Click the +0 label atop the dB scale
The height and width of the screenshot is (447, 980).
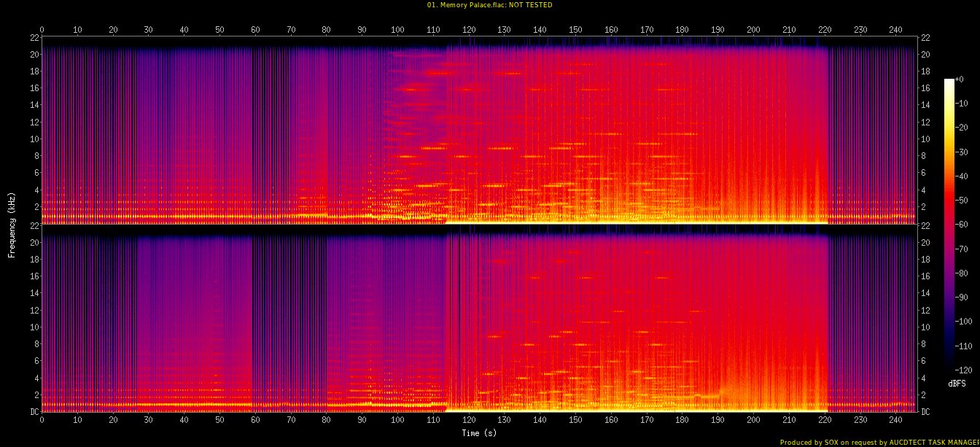tap(958, 79)
